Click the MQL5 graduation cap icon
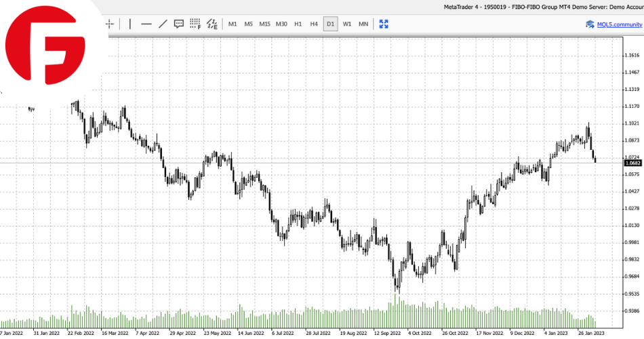The height and width of the screenshot is (339, 644). [x=590, y=24]
